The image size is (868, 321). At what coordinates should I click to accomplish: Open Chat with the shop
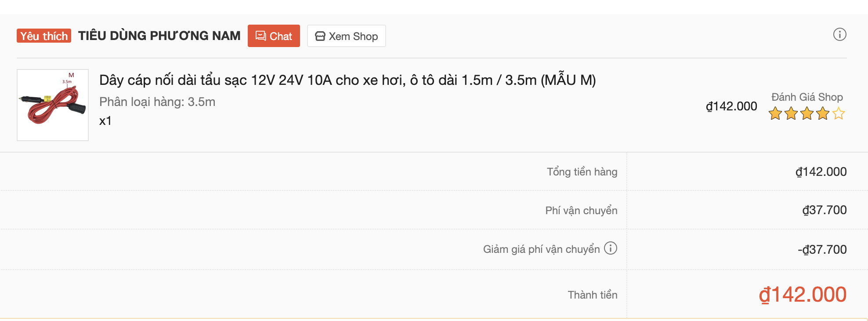tap(274, 36)
